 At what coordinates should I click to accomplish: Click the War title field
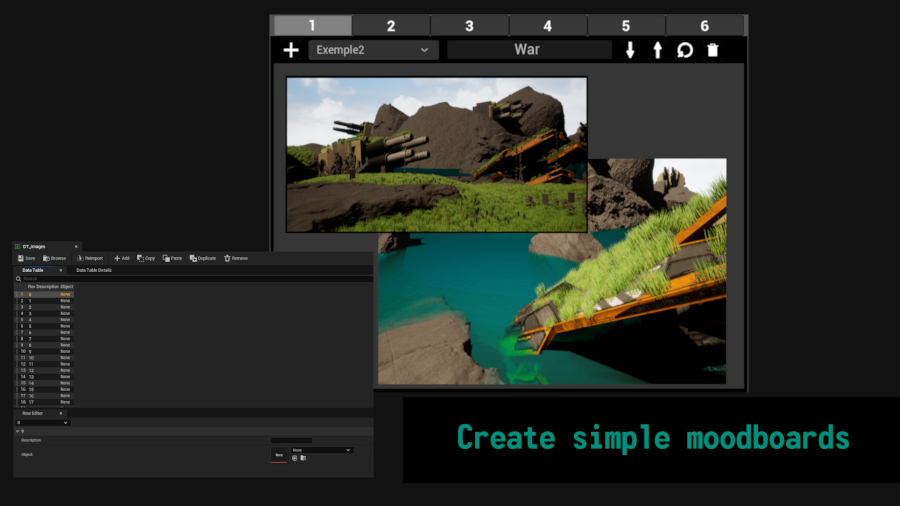pyautogui.click(x=528, y=50)
